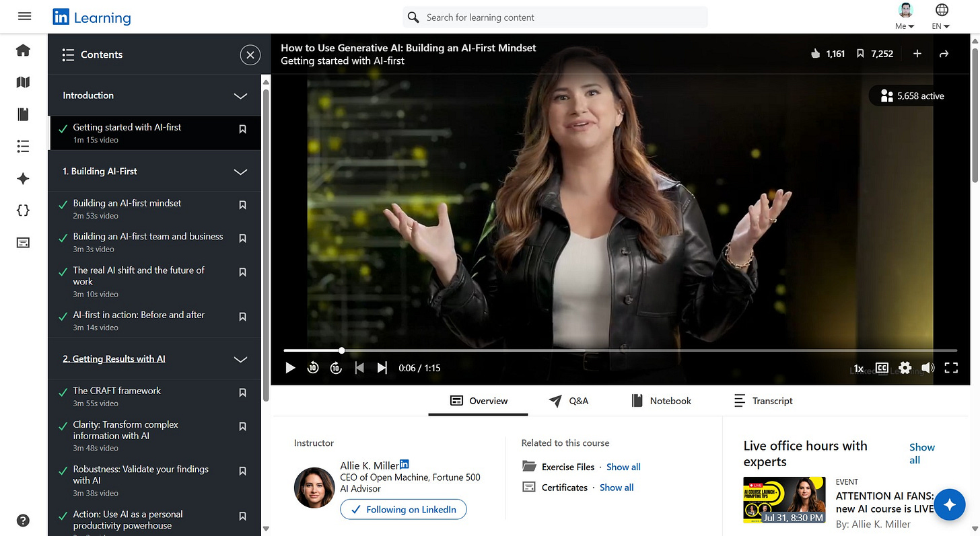Open the AI sparkle icon in sidebar
The height and width of the screenshot is (536, 980).
(x=23, y=178)
